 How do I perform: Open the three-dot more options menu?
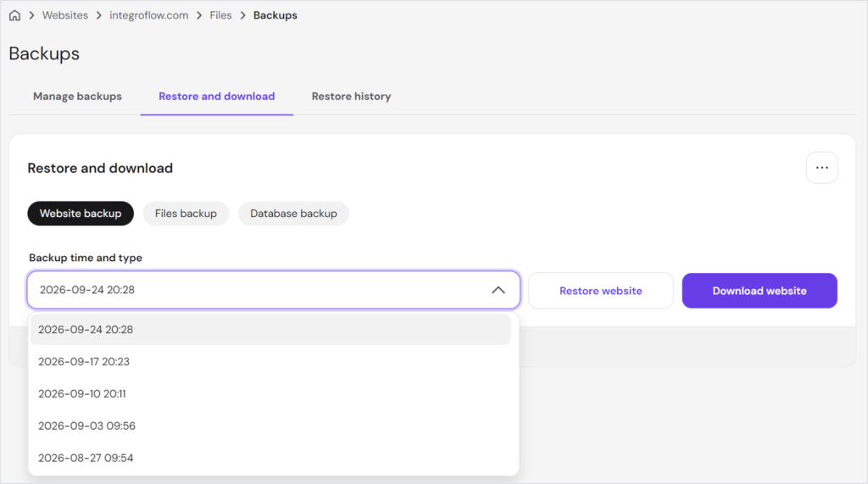821,168
